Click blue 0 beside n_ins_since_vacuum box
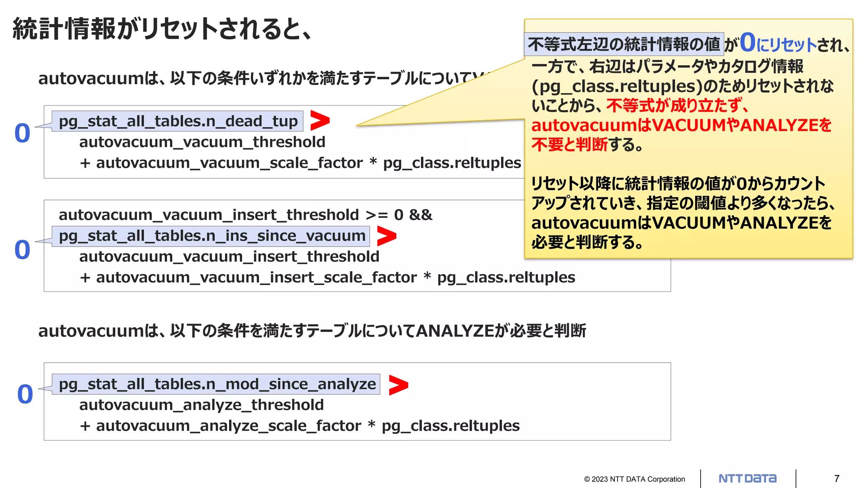Viewport: 868px width, 488px height. point(22,250)
